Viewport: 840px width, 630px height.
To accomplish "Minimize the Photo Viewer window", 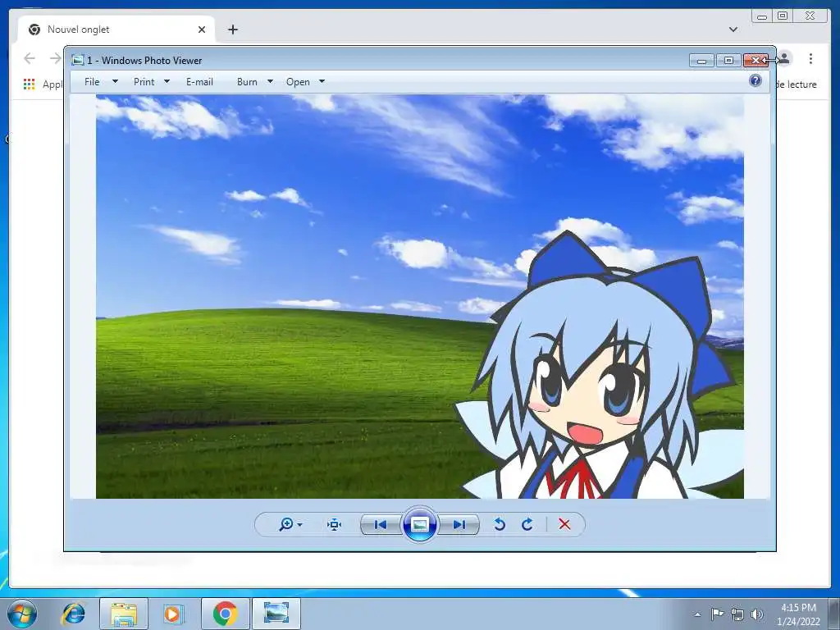I will [702, 61].
